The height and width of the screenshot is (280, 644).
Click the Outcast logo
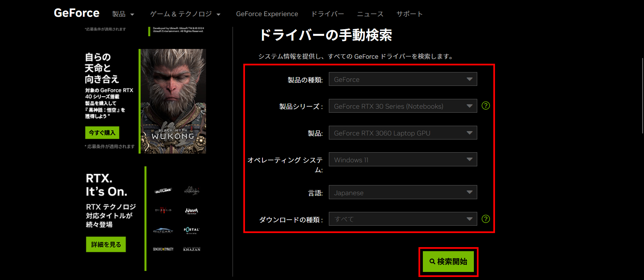[x=163, y=230]
